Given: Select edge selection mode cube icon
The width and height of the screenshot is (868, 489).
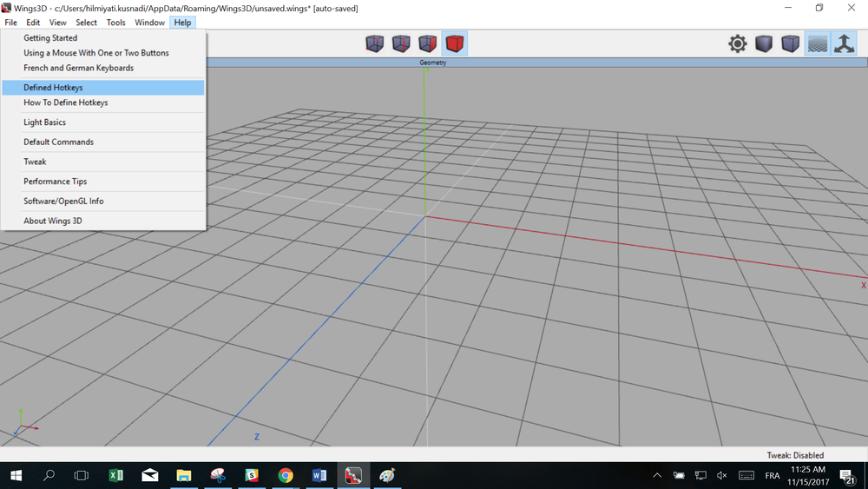Looking at the screenshot, I should coord(401,43).
